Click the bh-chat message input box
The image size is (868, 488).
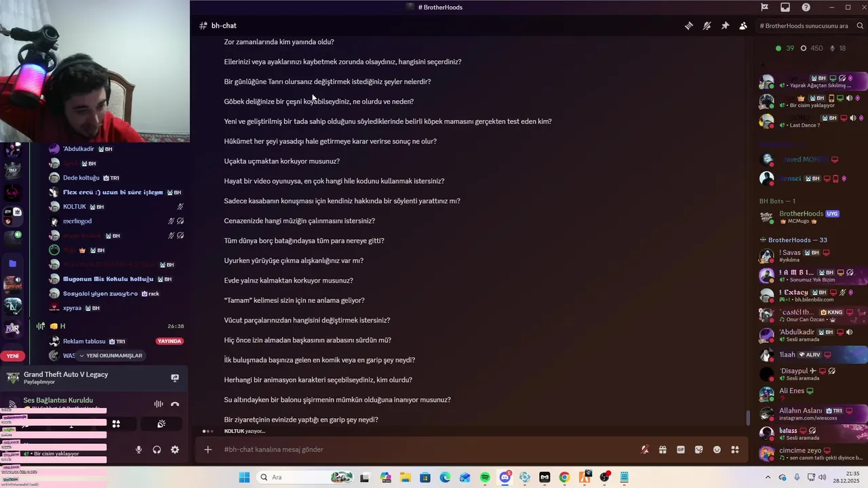(427, 449)
